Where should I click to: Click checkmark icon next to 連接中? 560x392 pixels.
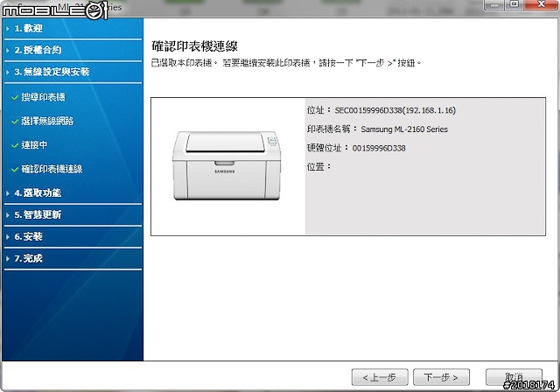point(15,145)
